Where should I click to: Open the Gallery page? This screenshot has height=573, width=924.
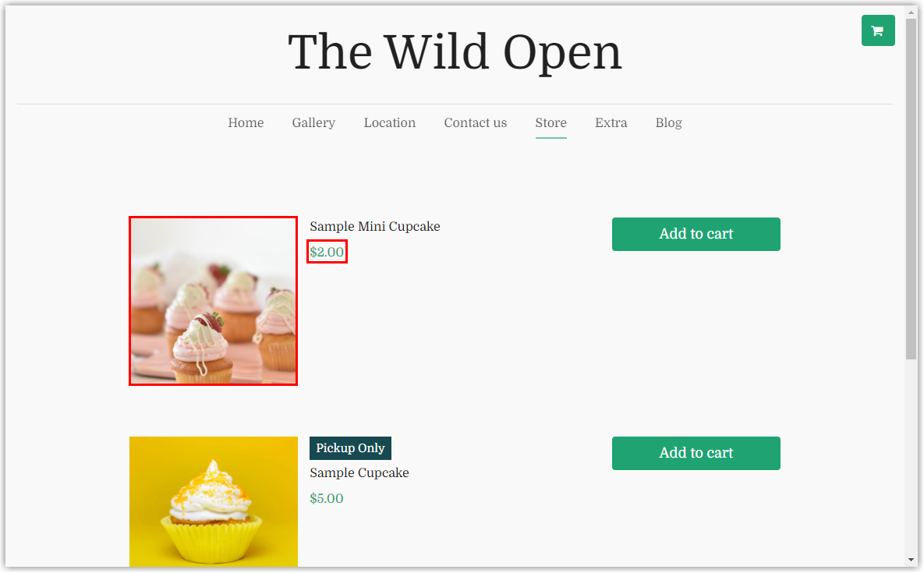click(313, 122)
